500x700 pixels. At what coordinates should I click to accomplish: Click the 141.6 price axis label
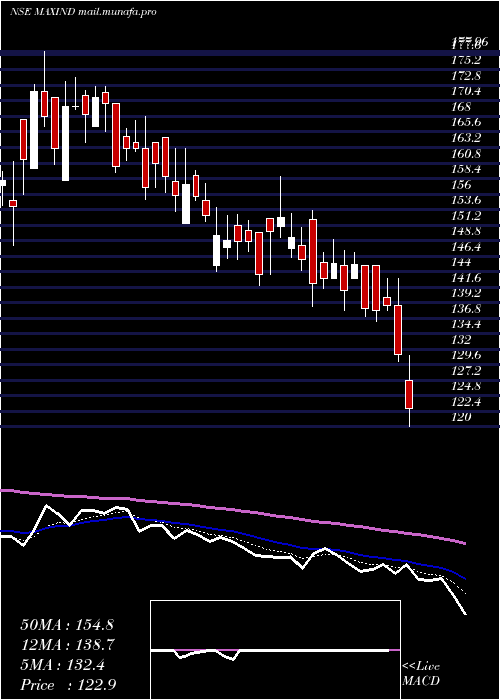point(465,278)
